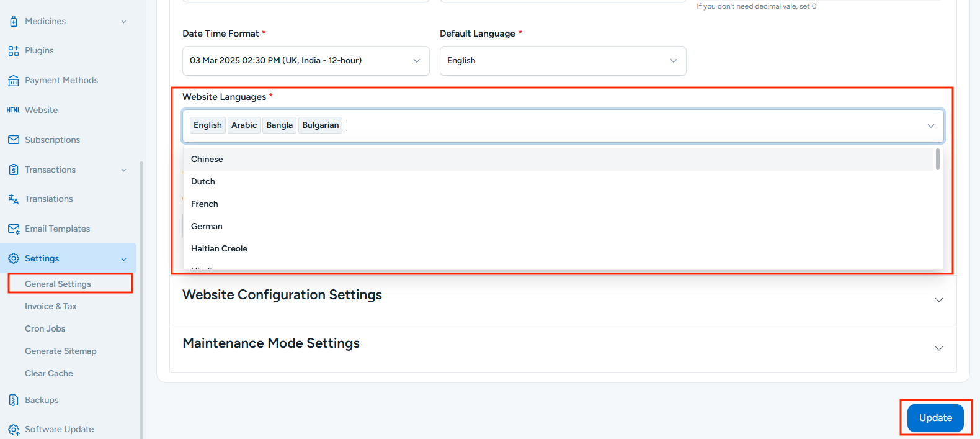Click the Software Update gear icon
Image resolution: width=980 pixels, height=439 pixels.
pyautogui.click(x=14, y=430)
